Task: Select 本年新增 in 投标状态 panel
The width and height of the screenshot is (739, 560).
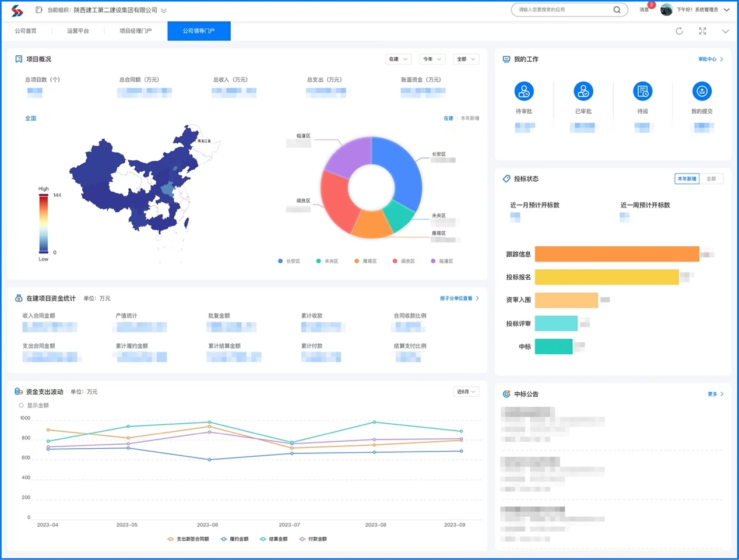Action: click(x=687, y=179)
